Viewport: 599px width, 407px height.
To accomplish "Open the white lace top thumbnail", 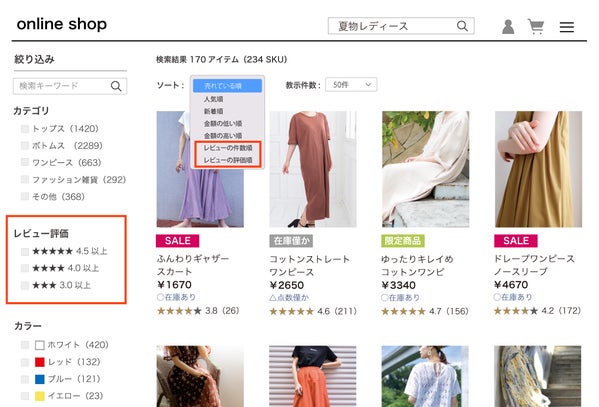I will (425, 376).
